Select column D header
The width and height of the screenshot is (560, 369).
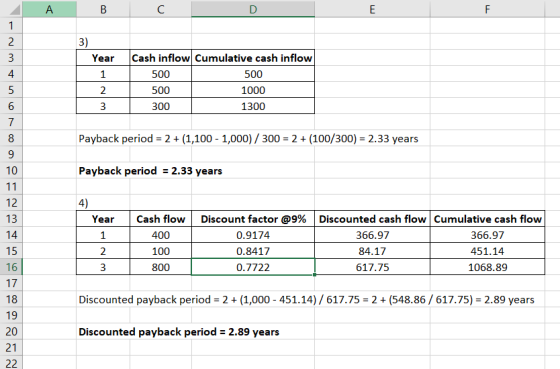[x=253, y=9]
